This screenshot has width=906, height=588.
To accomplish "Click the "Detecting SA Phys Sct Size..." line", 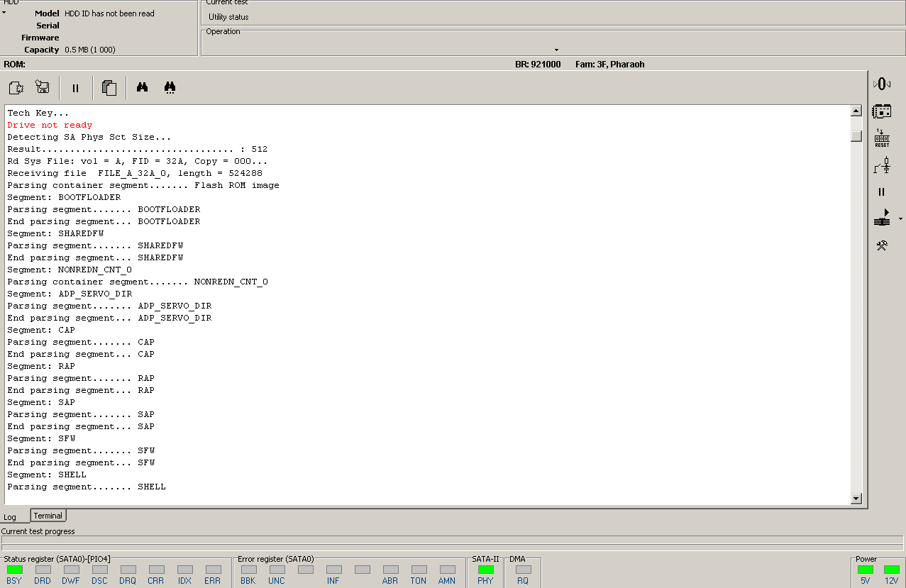I will (89, 137).
